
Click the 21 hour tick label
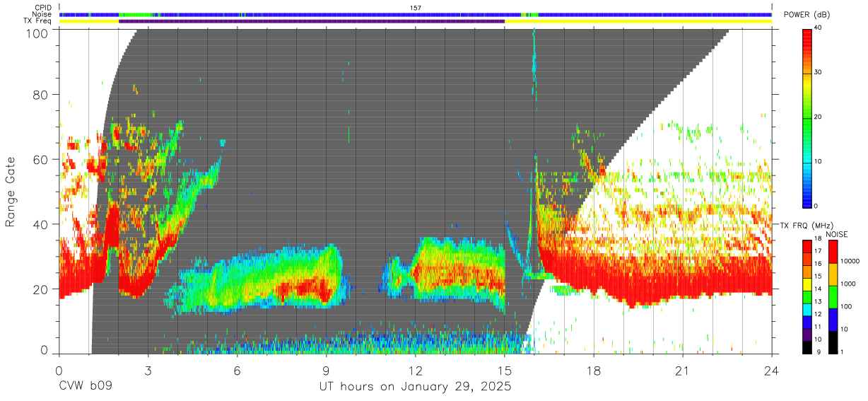pos(682,370)
